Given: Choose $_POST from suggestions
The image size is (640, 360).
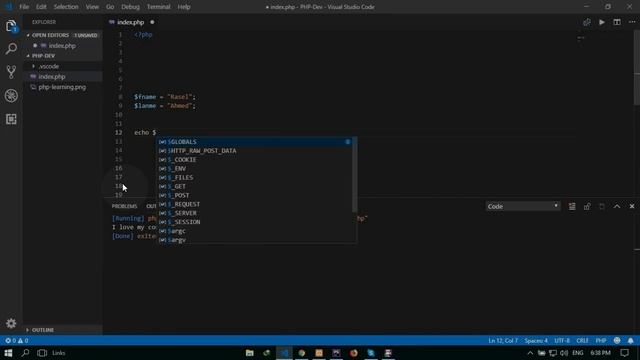Looking at the screenshot, I should 255,196.
